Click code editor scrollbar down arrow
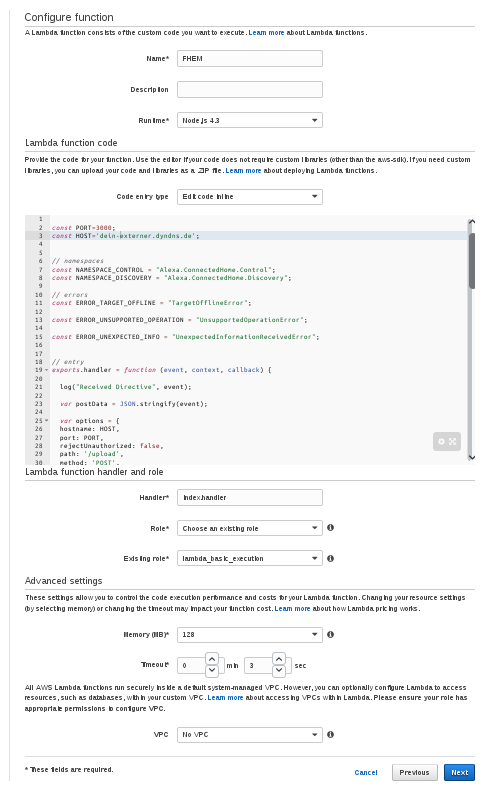The image size is (496, 802). tap(471, 458)
